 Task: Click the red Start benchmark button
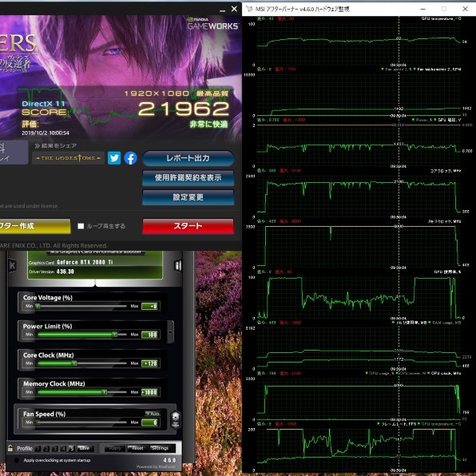point(188,226)
